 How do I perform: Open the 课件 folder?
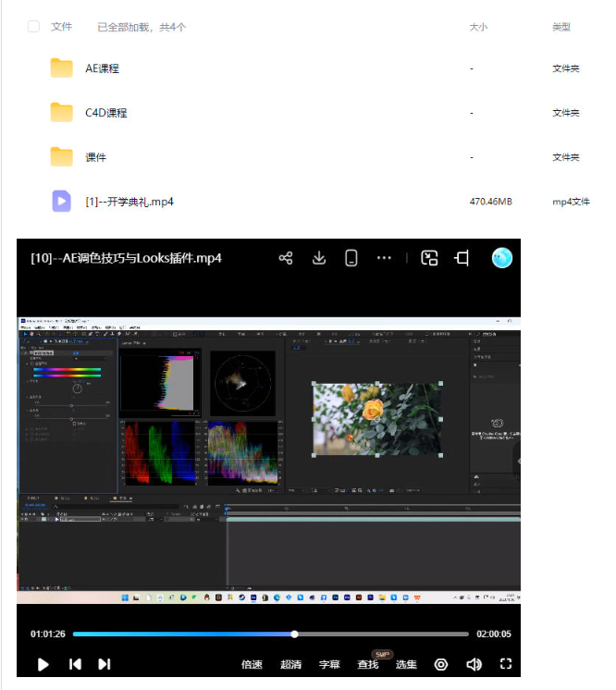pos(95,157)
